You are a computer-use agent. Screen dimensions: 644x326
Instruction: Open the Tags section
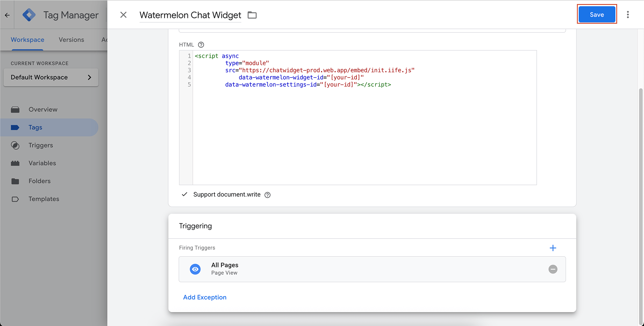49,127
